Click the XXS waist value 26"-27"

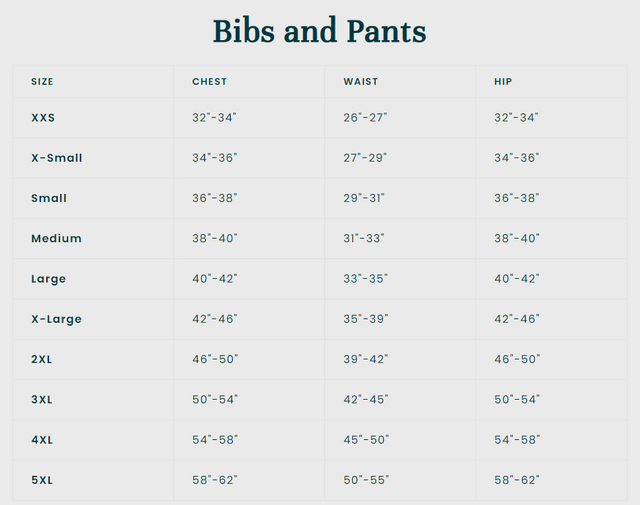pos(365,118)
